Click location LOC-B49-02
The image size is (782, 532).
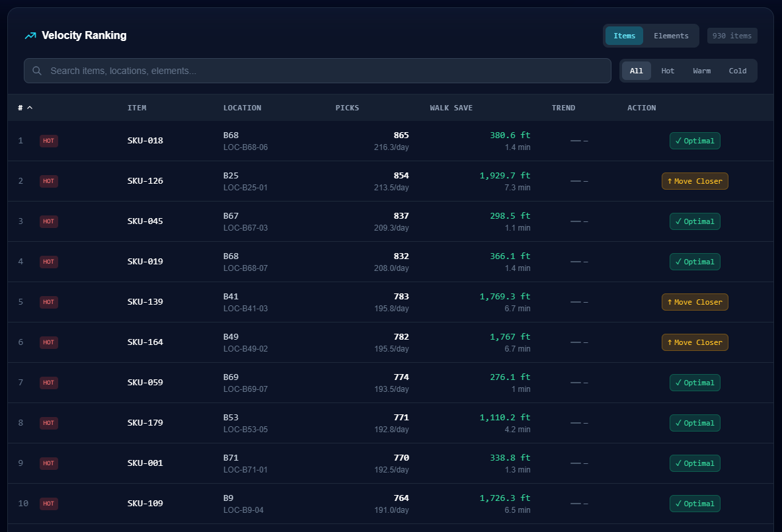pyautogui.click(x=245, y=350)
